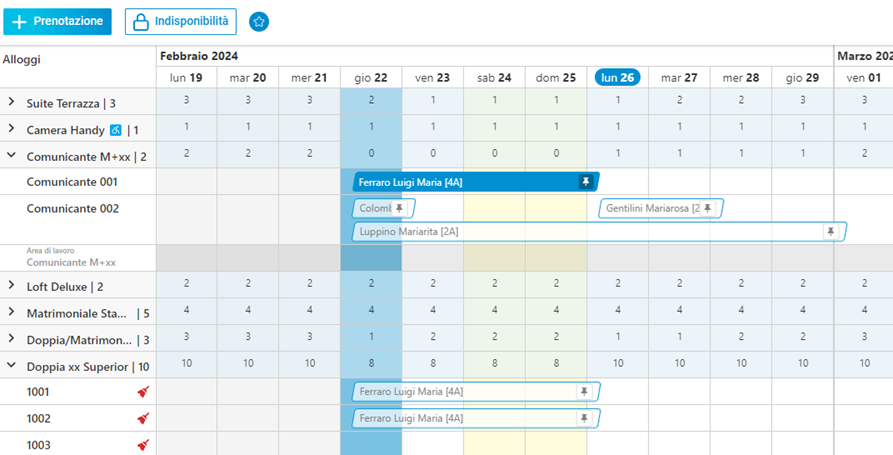Image resolution: width=893 pixels, height=455 pixels.
Task: Click the accessibility wheelchair icon on Camera Handy
Action: pyautogui.click(x=115, y=130)
